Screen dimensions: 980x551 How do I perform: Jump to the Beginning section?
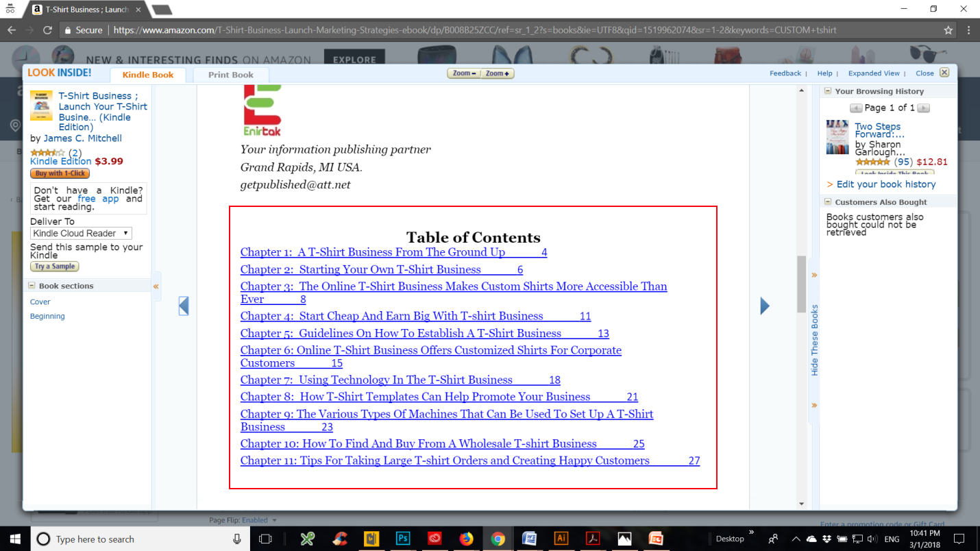pyautogui.click(x=47, y=316)
